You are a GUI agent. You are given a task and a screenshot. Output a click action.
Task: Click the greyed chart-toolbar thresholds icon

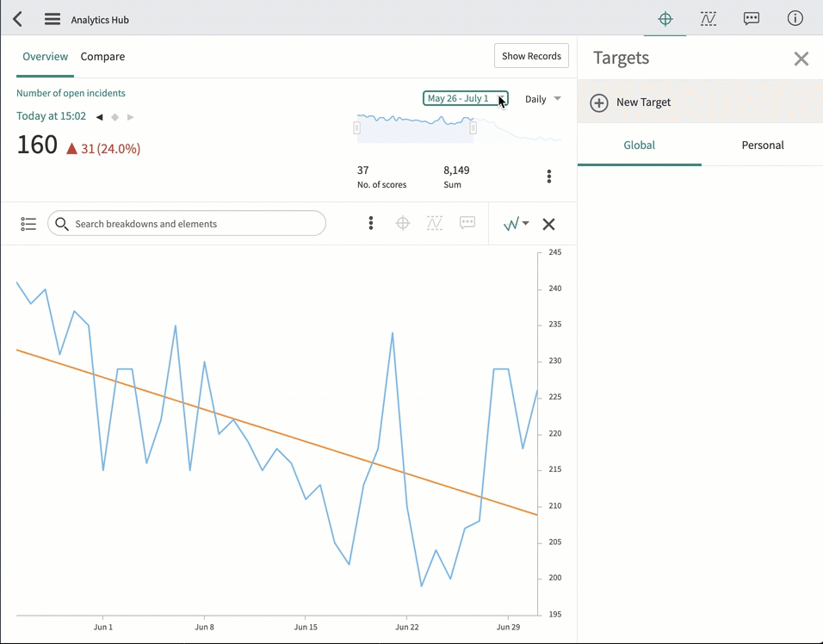[435, 223]
